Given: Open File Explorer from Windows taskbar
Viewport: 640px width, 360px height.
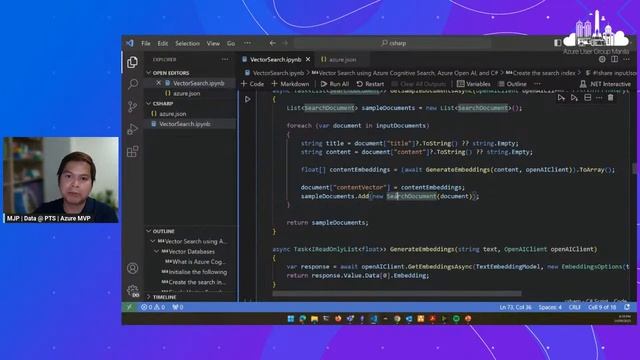Looking at the screenshot, I should (x=314, y=319).
